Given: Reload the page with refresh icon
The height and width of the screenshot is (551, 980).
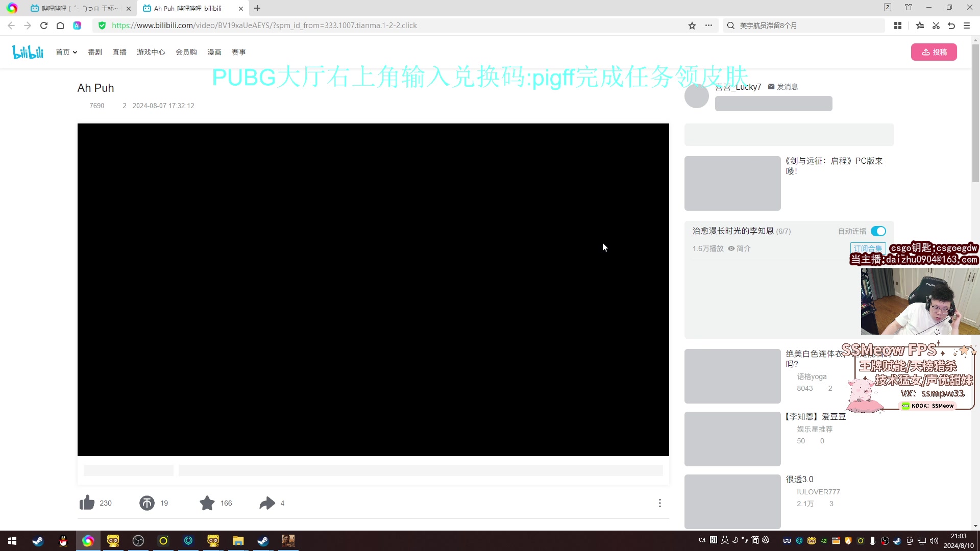Looking at the screenshot, I should pyautogui.click(x=44, y=26).
